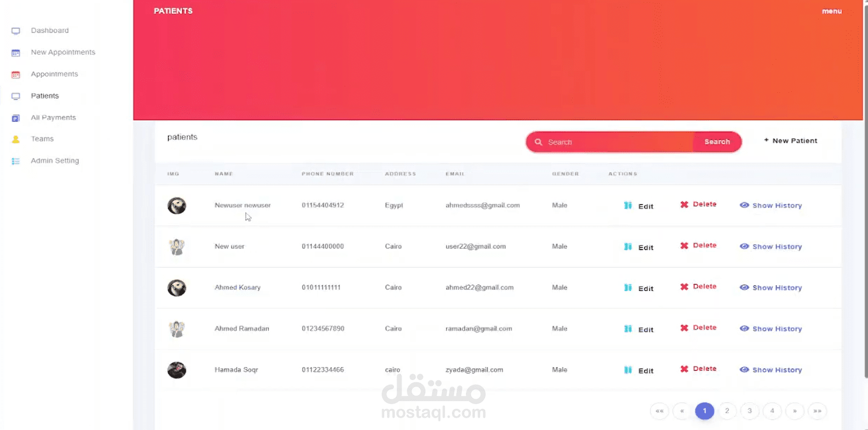Viewport: 868px width, 430px height.
Task: Click the red Search button
Action: click(x=717, y=142)
